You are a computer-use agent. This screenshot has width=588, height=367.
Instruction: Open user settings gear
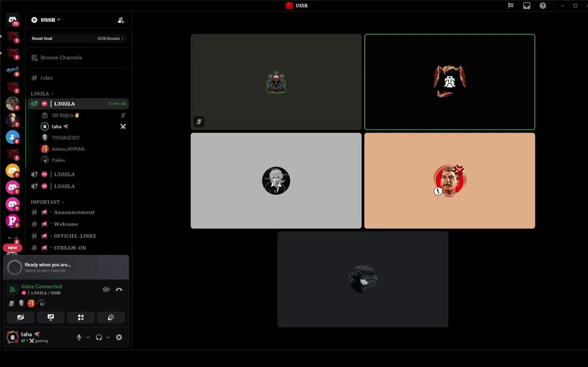[x=119, y=337]
